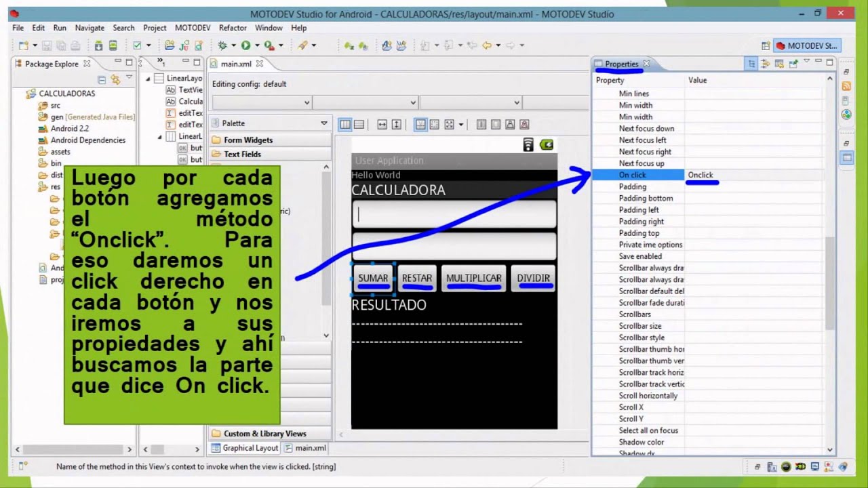Click the orange RSS feed icon in right trim
This screenshot has height=488, width=868.
tap(846, 86)
